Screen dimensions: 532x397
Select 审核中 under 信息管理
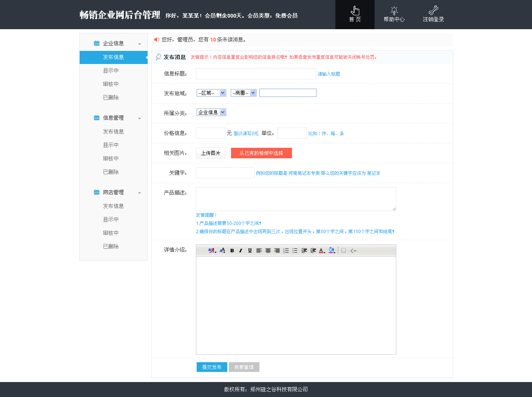[x=111, y=159]
